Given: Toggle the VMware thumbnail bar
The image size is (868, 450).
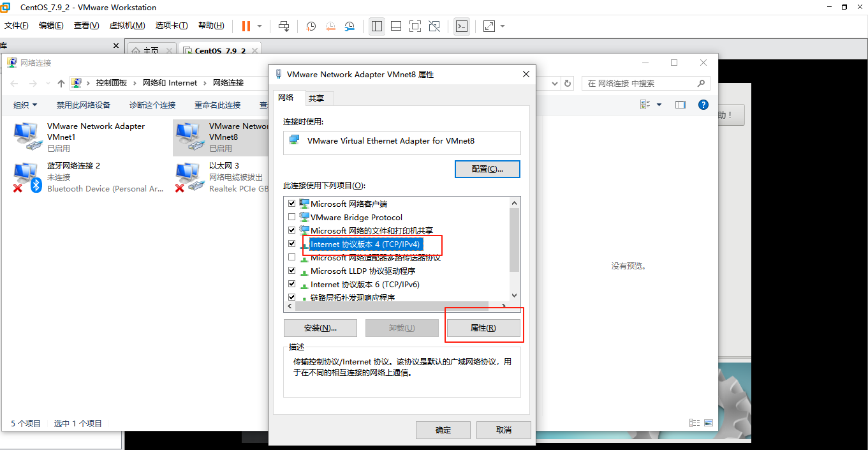Looking at the screenshot, I should click(x=396, y=26).
